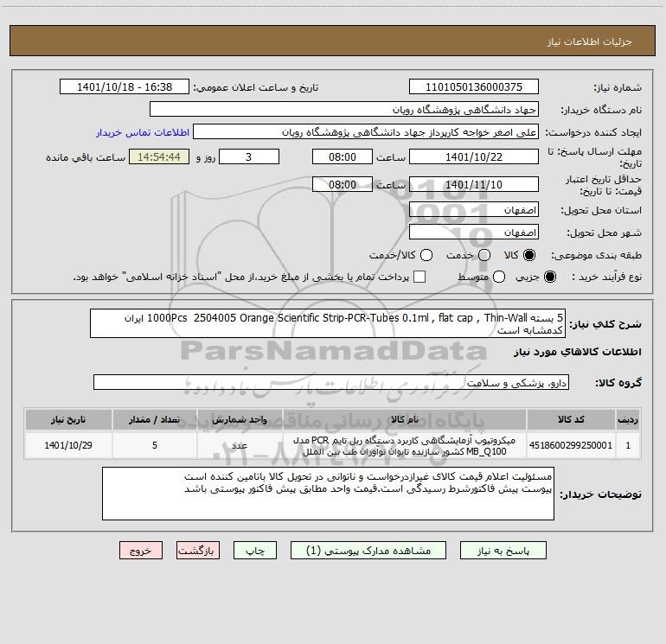This screenshot has height=644, width=666.
Task: Click the کد کالا column header
Action: [571, 419]
